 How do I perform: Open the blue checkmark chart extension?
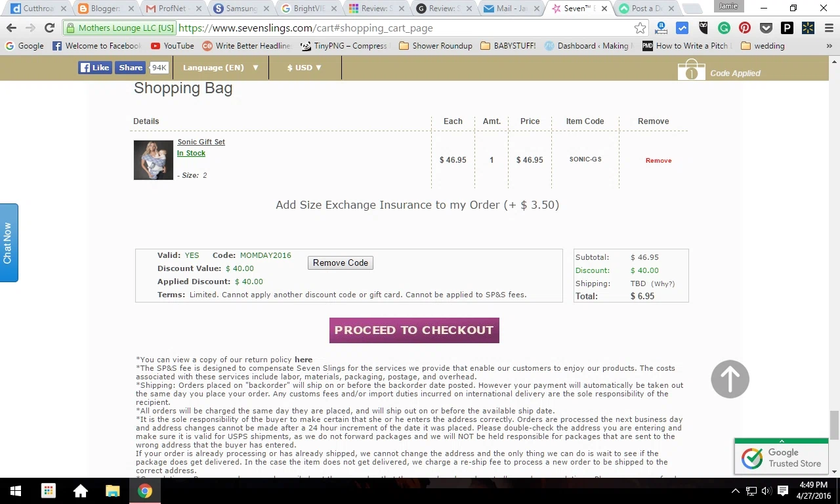(682, 28)
